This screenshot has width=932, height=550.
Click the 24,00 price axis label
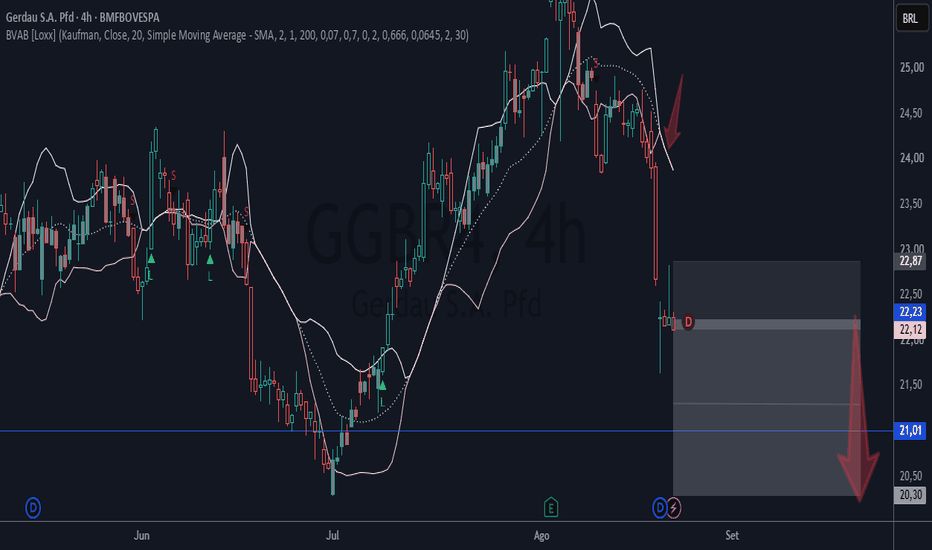point(911,158)
